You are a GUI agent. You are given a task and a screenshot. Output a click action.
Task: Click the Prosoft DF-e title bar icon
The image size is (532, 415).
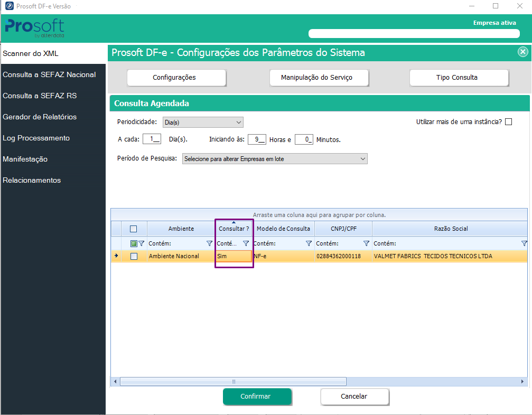pos(10,6)
